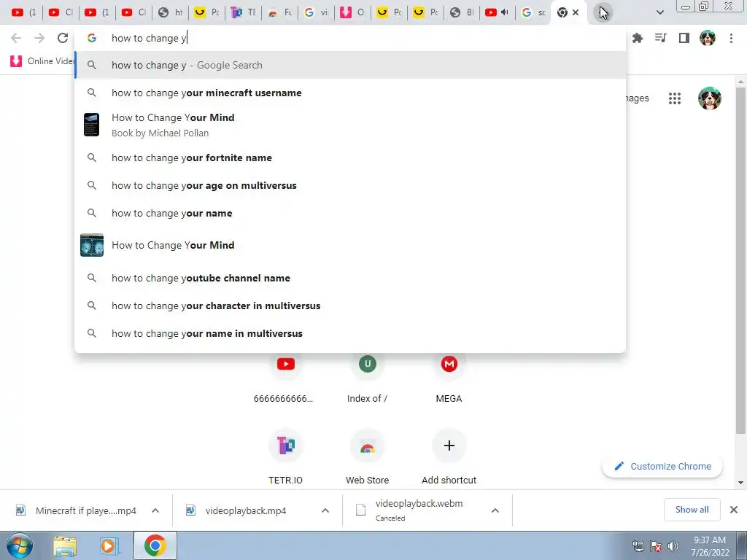747x560 pixels.
Task: Switch to the Google 'sc' tab
Action: pyautogui.click(x=533, y=12)
